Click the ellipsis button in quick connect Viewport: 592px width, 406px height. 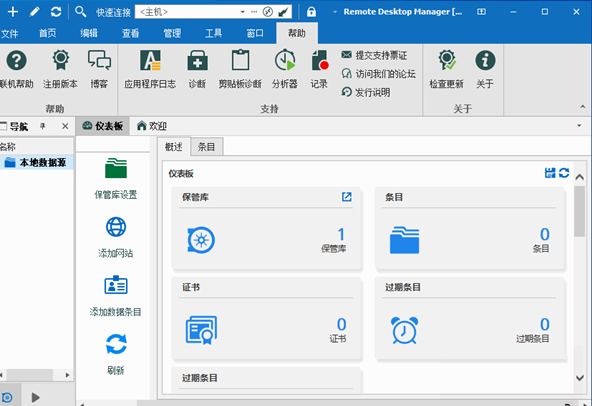pos(254,12)
